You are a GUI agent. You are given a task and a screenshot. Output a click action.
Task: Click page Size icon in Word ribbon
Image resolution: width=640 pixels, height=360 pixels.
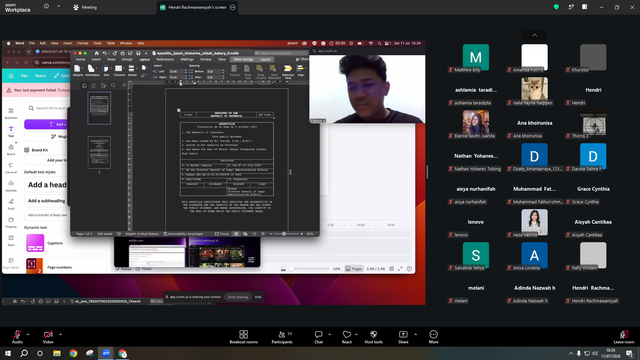pyautogui.click(x=106, y=70)
